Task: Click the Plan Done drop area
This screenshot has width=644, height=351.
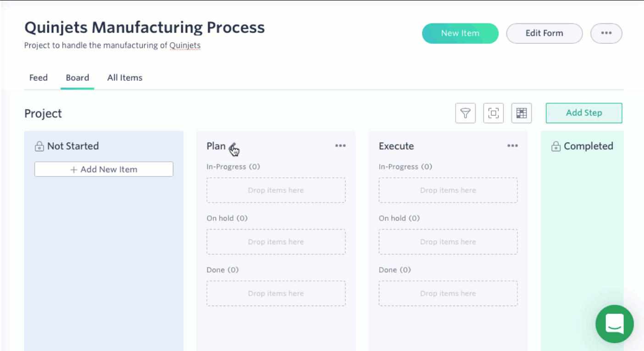Action: click(276, 293)
